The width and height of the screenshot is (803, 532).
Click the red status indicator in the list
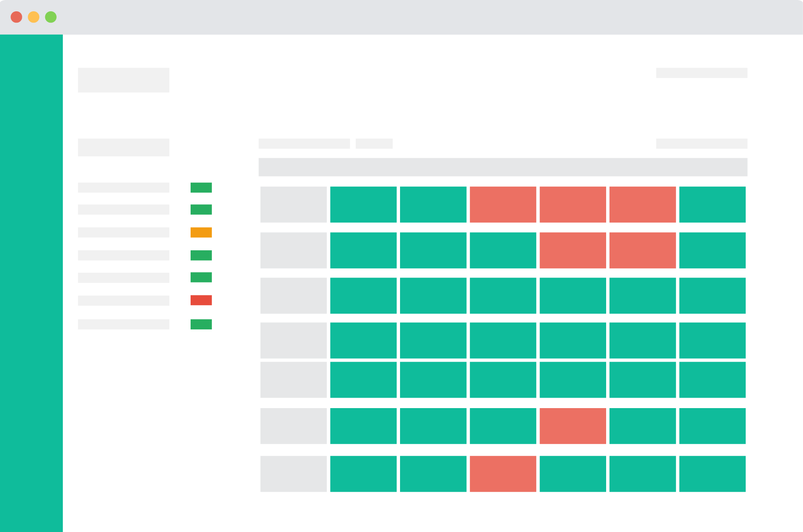click(x=201, y=300)
